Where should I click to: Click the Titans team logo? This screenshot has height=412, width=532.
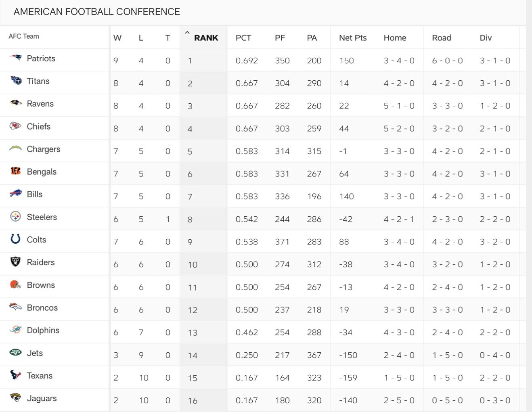point(16,80)
